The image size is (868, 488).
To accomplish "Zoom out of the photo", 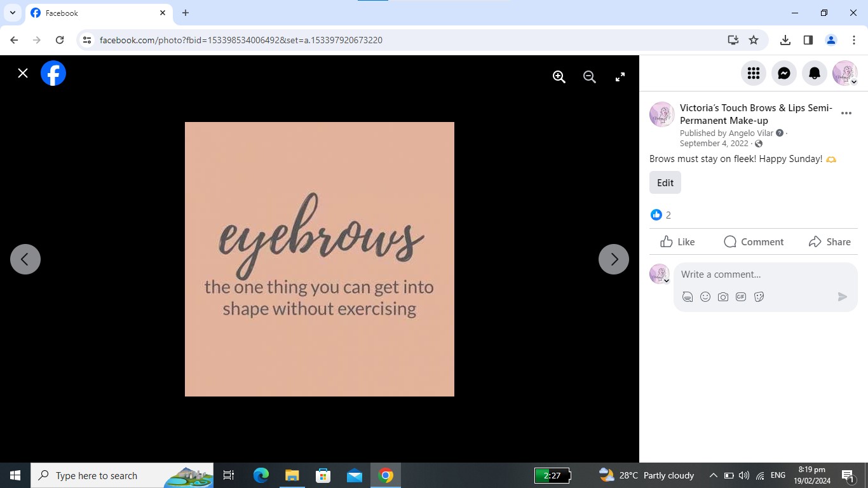I will click(x=590, y=77).
